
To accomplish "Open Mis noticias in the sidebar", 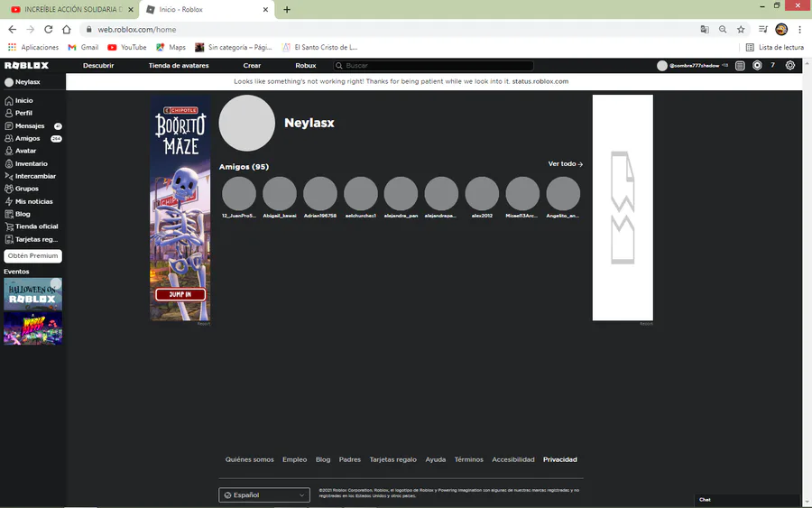I will coord(32,201).
